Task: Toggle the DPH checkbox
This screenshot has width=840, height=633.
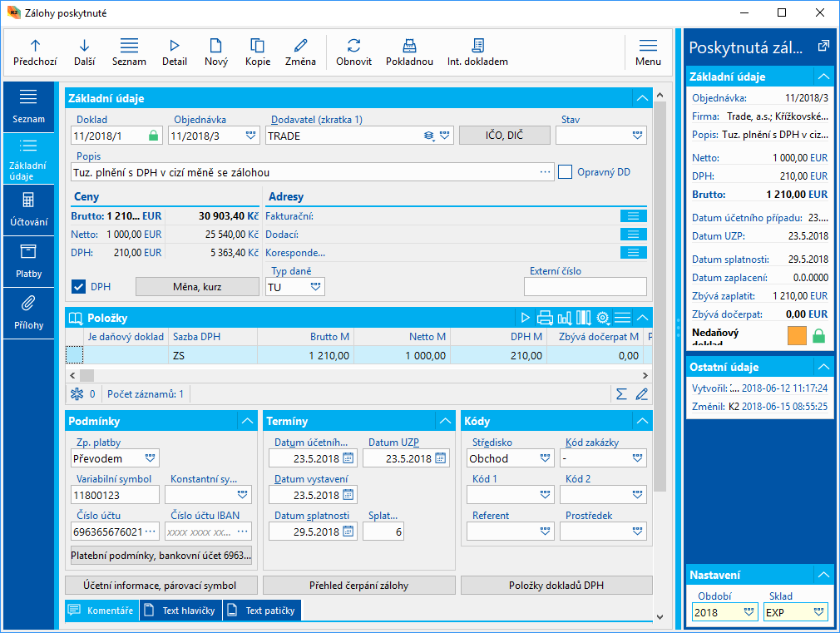Action: (x=79, y=287)
